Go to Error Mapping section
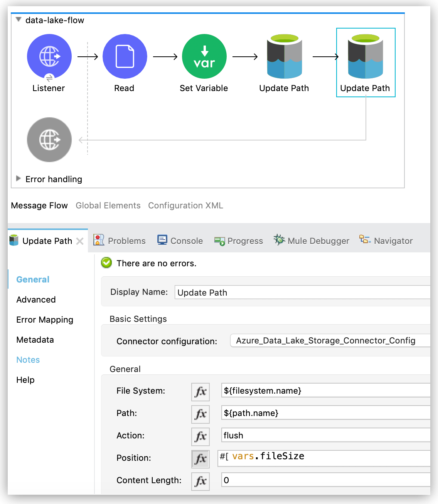Viewport: 438px width, 504px height. 45,320
